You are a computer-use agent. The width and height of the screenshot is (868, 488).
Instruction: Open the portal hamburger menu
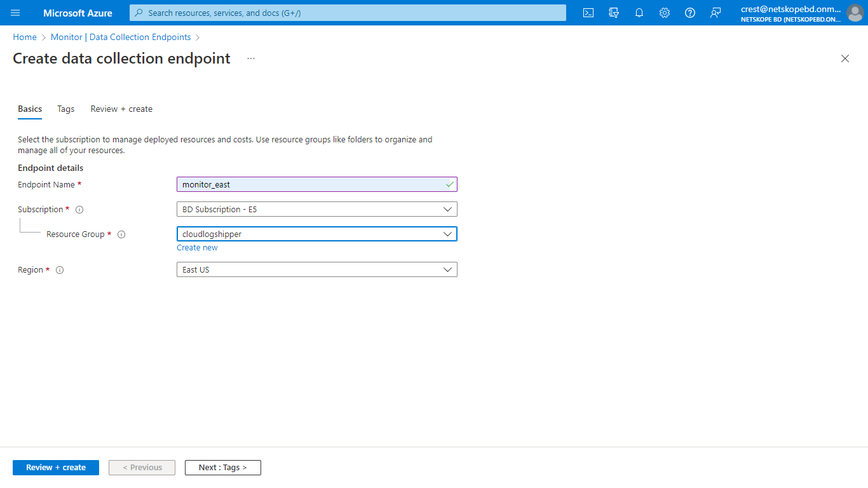15,13
